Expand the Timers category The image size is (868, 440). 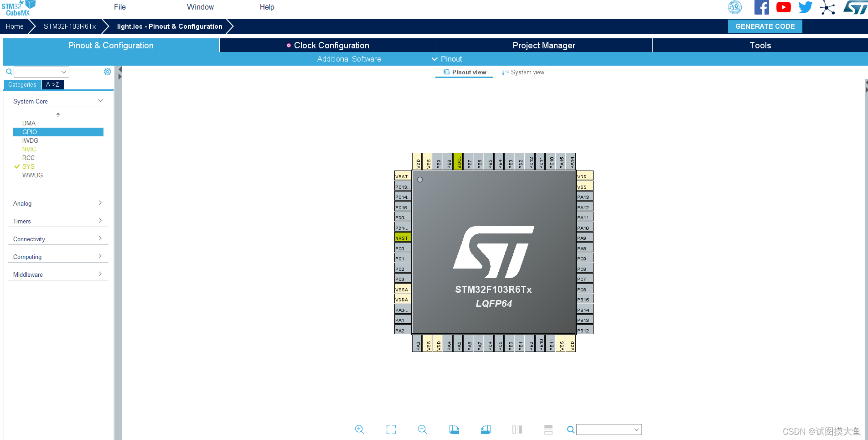(x=58, y=221)
